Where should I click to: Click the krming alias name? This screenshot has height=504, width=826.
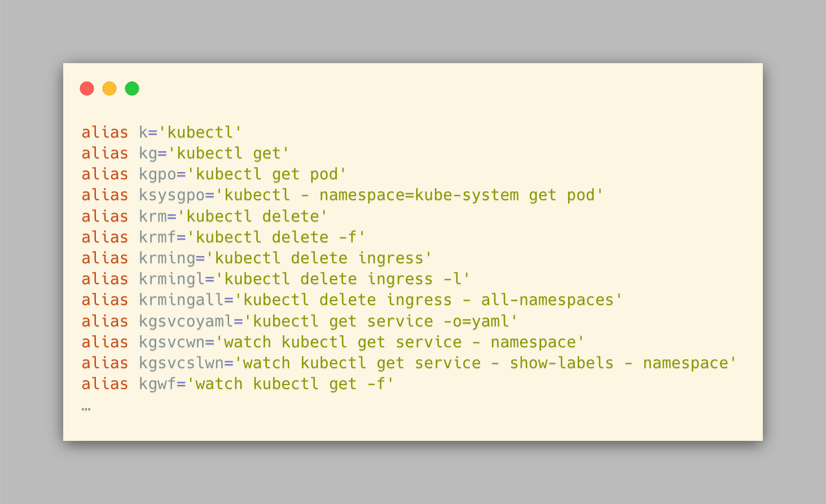pos(167,258)
